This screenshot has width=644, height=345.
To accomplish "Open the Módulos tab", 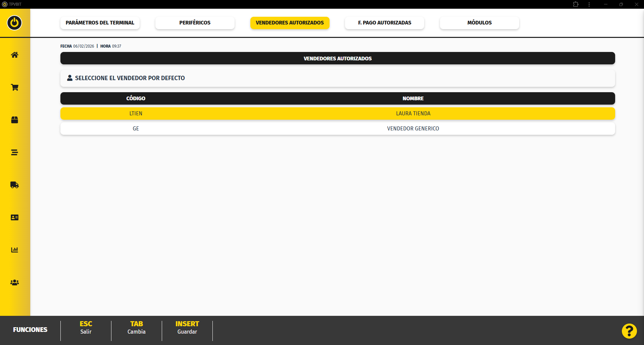I will pyautogui.click(x=479, y=23).
